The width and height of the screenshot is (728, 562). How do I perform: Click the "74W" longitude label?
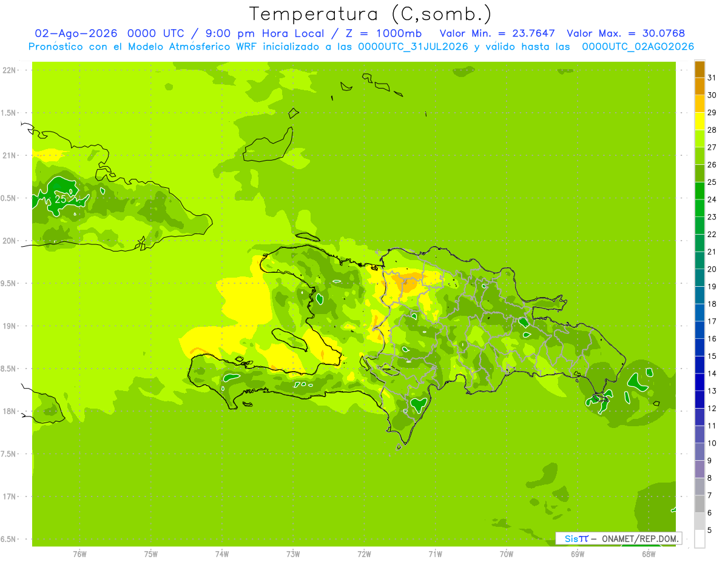(x=222, y=554)
